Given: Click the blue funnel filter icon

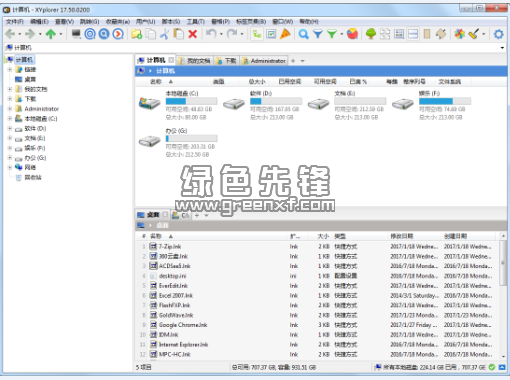Looking at the screenshot, I should click(318, 34).
